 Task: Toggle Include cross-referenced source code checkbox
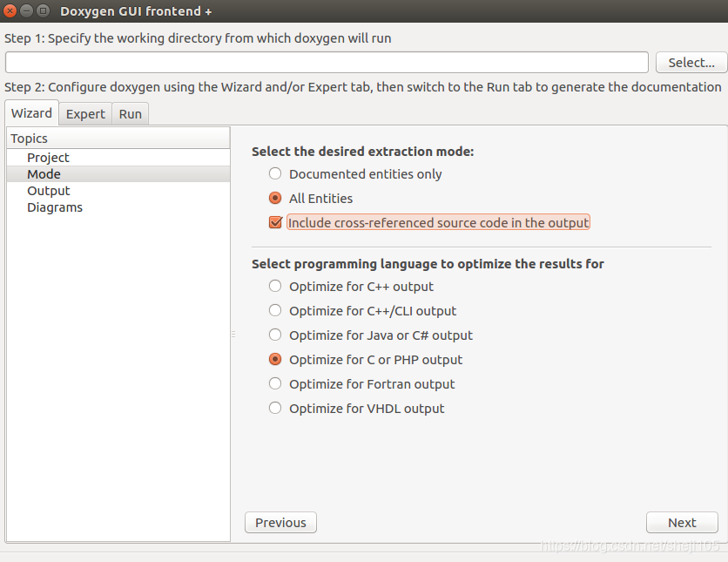[x=276, y=222]
